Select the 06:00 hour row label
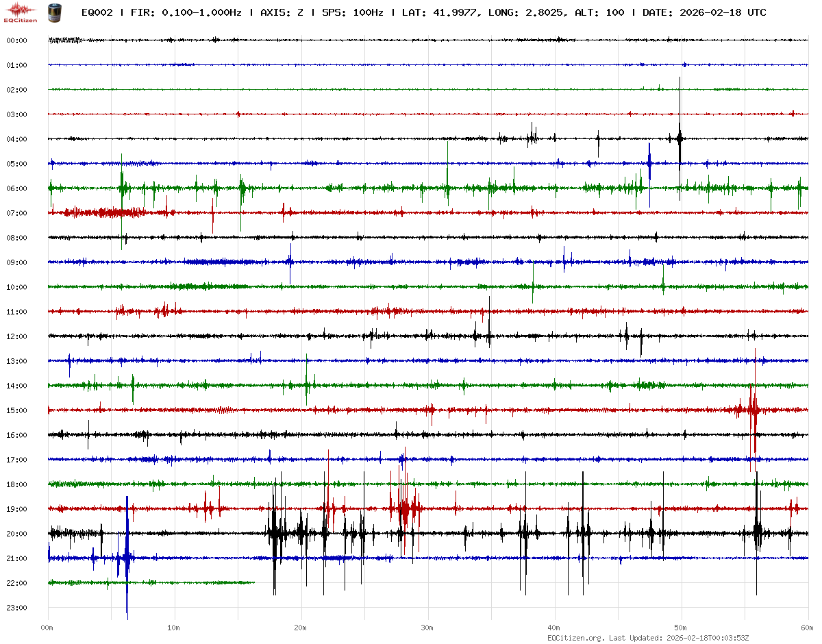The height and width of the screenshot is (644, 822). click(16, 188)
